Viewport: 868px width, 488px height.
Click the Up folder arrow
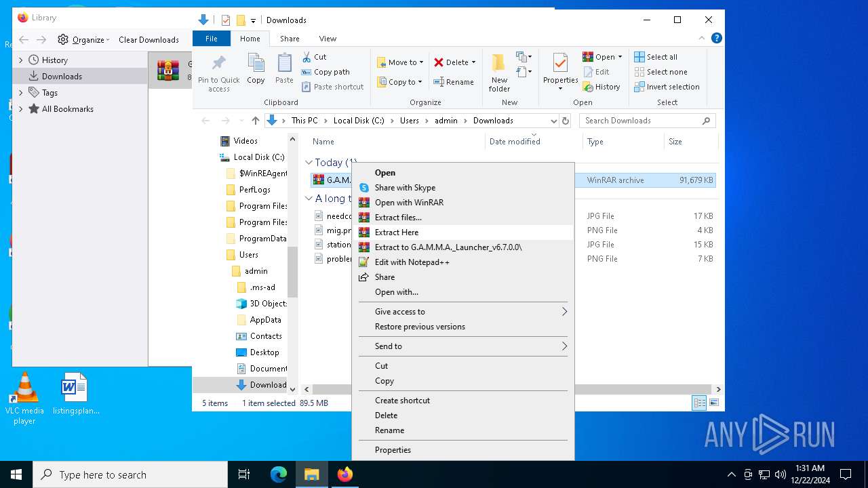tap(255, 121)
